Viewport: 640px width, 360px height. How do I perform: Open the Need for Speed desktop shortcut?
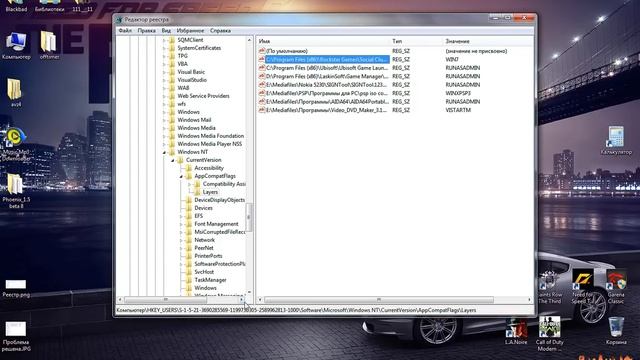(582, 287)
